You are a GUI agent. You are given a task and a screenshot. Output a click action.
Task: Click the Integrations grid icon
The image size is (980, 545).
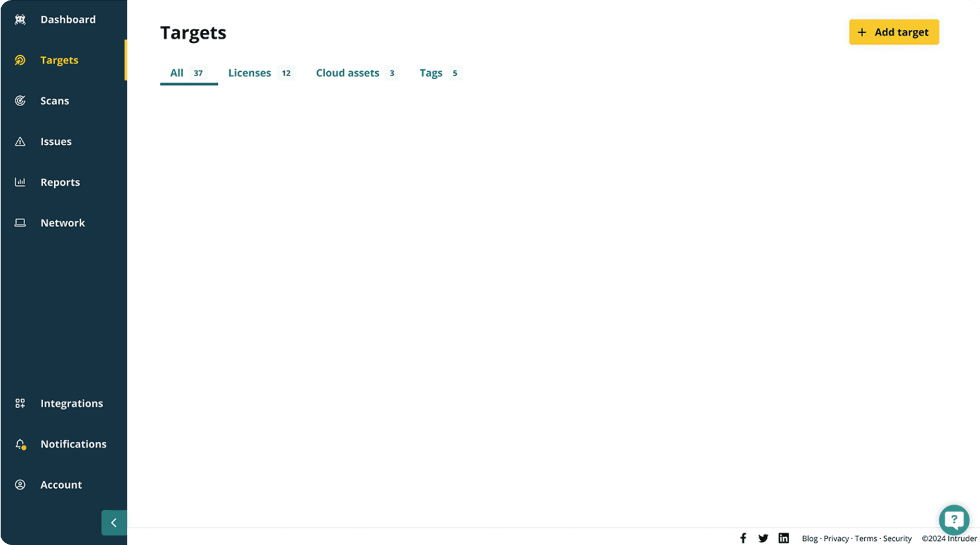pyautogui.click(x=20, y=403)
